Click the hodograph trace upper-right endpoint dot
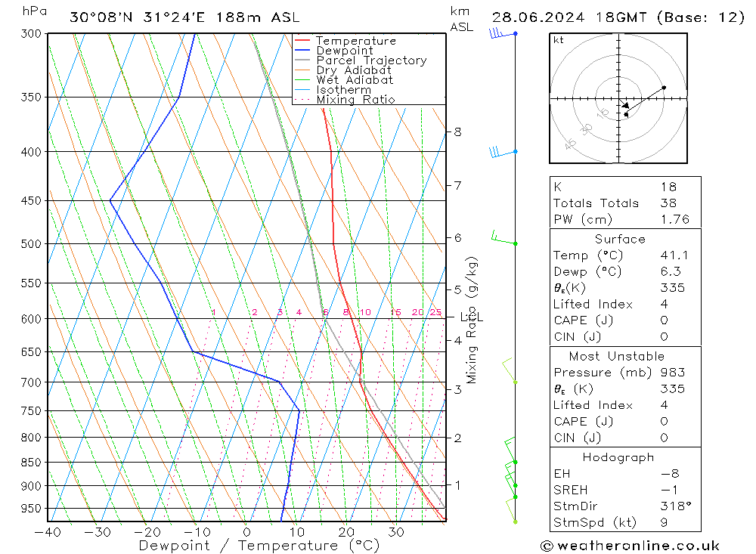 click(x=664, y=87)
